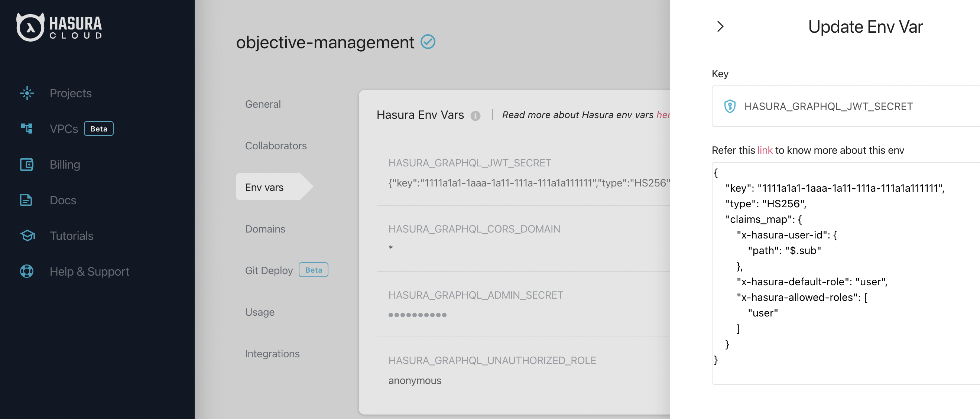The width and height of the screenshot is (980, 419).
Task: Click the Billing wallet icon
Action: (27, 165)
